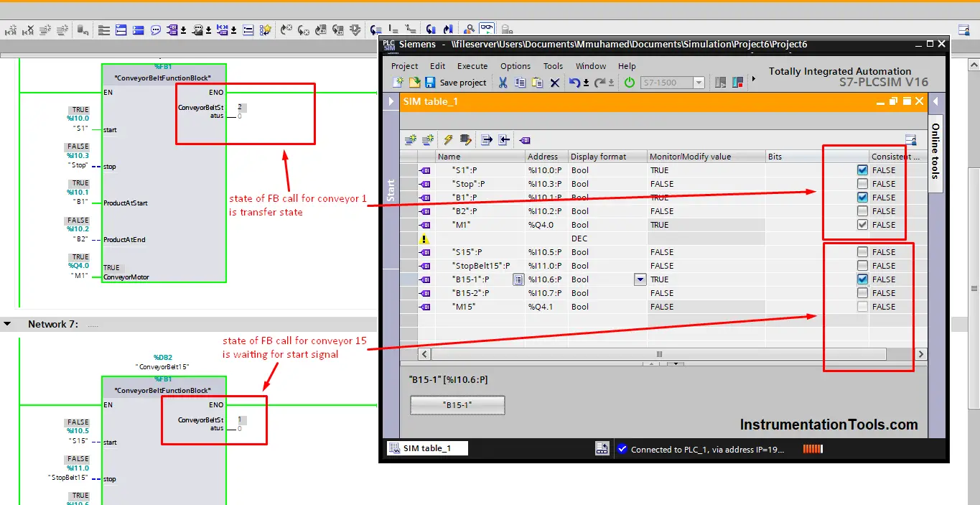Click Insert network icon in TIA toolbar
Image resolution: width=980 pixels, height=505 pixels.
tap(11, 29)
